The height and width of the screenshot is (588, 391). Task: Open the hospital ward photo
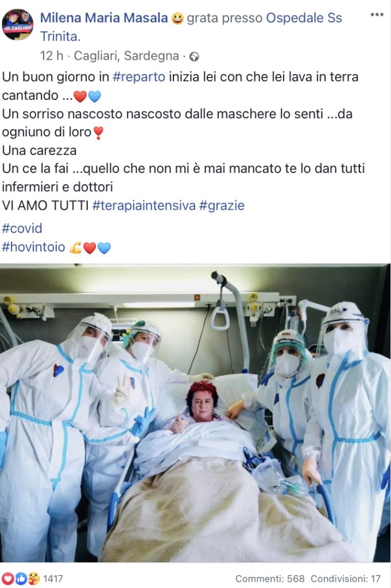(195, 413)
